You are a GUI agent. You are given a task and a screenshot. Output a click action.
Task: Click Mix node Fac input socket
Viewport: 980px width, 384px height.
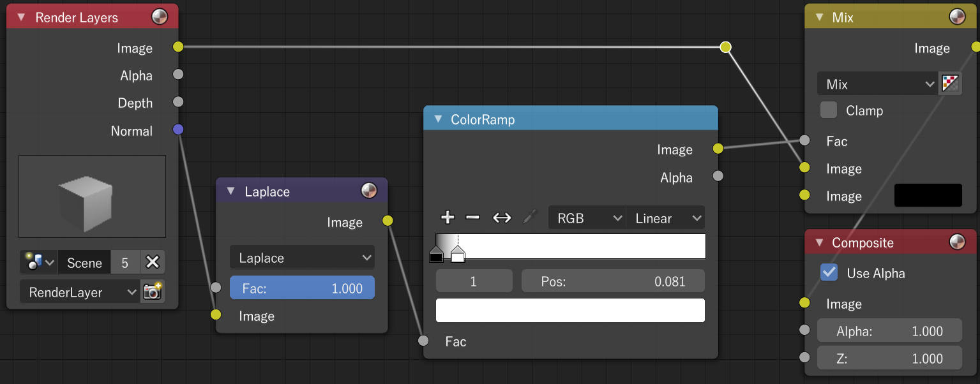[x=804, y=140]
